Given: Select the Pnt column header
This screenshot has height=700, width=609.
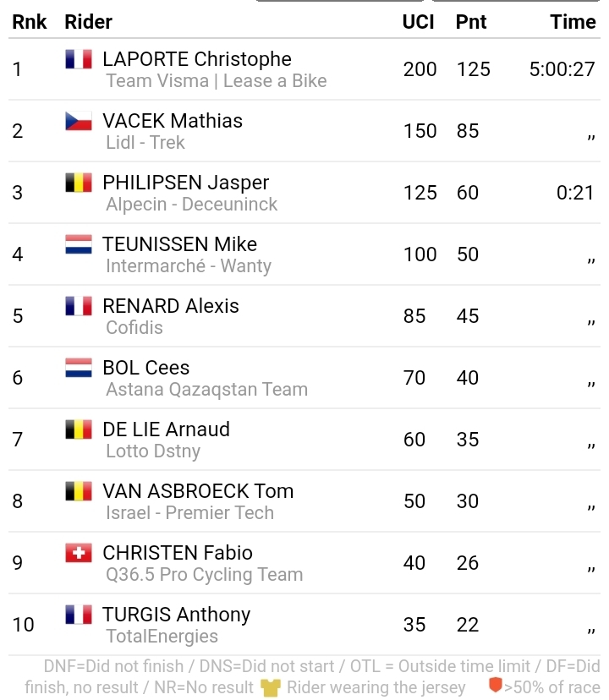Looking at the screenshot, I should [x=471, y=22].
